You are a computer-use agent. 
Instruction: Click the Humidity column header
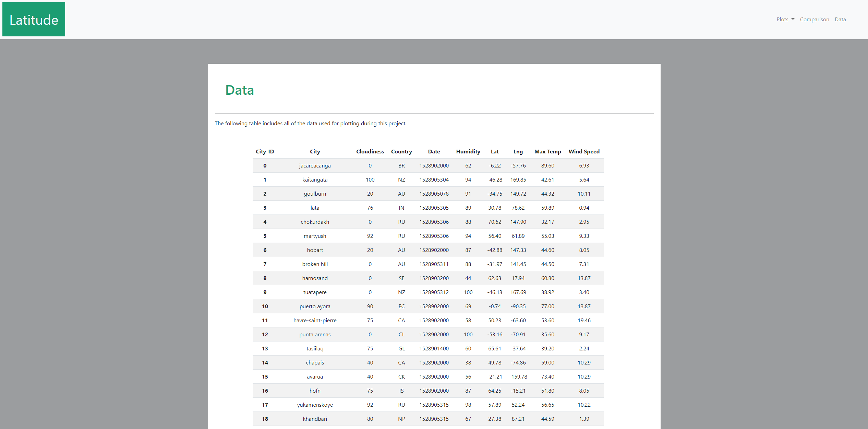tap(468, 152)
